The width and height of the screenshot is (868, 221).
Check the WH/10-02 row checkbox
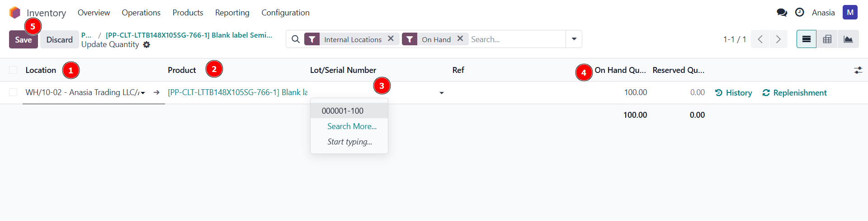[13, 92]
